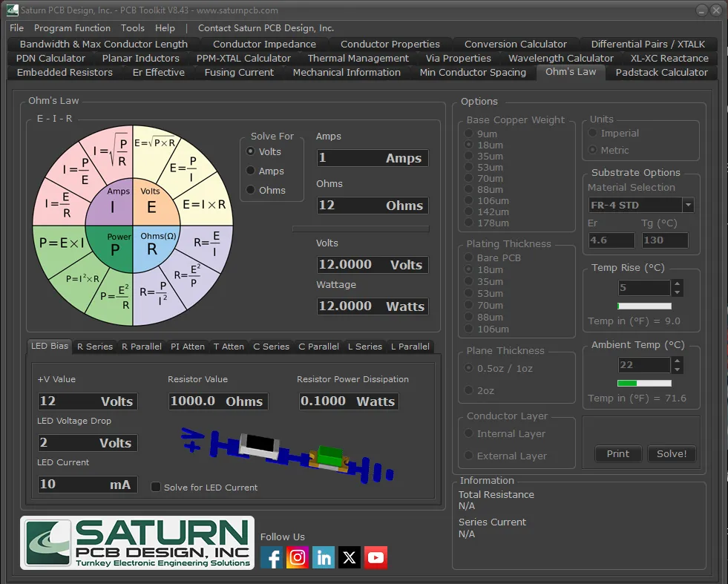Image resolution: width=728 pixels, height=584 pixels.
Task: Select Metric units radio button
Action: coord(609,150)
